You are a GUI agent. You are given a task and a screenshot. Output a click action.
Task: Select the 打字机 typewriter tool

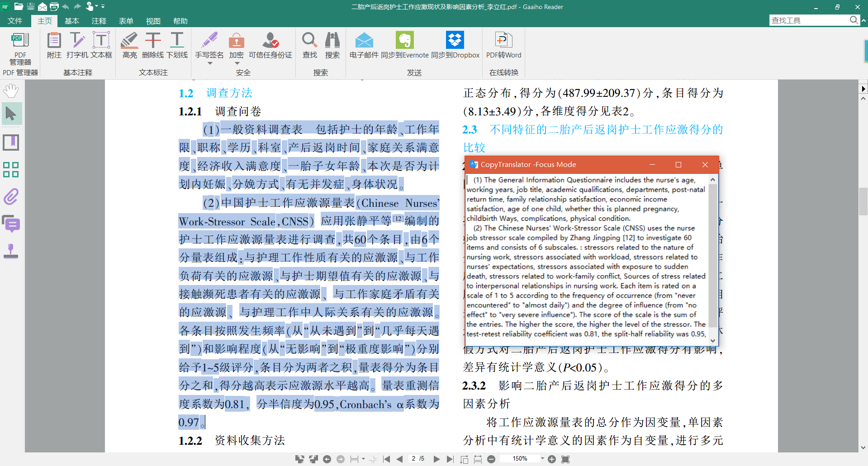pos(77,45)
